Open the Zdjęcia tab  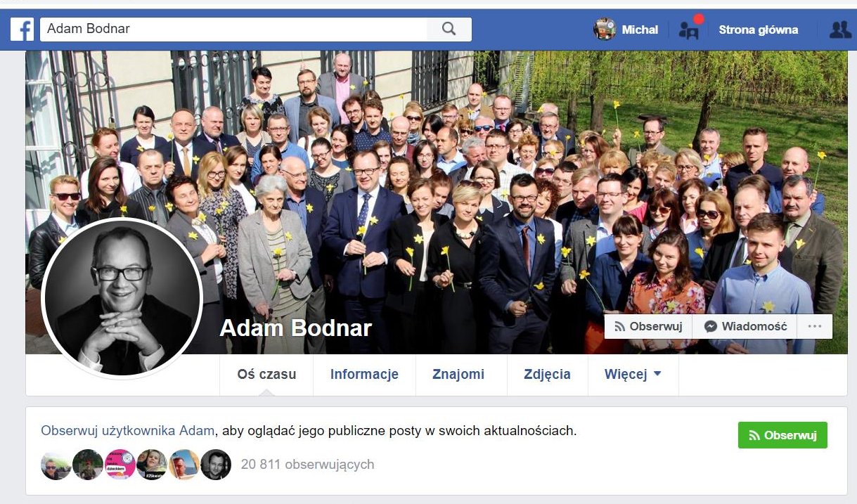click(x=547, y=375)
